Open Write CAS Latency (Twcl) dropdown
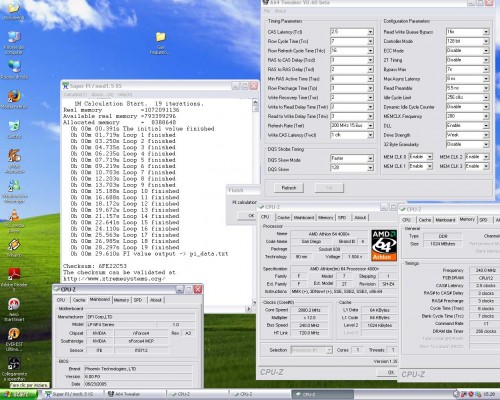Image resolution: width=500 pixels, height=400 pixels. click(370, 135)
